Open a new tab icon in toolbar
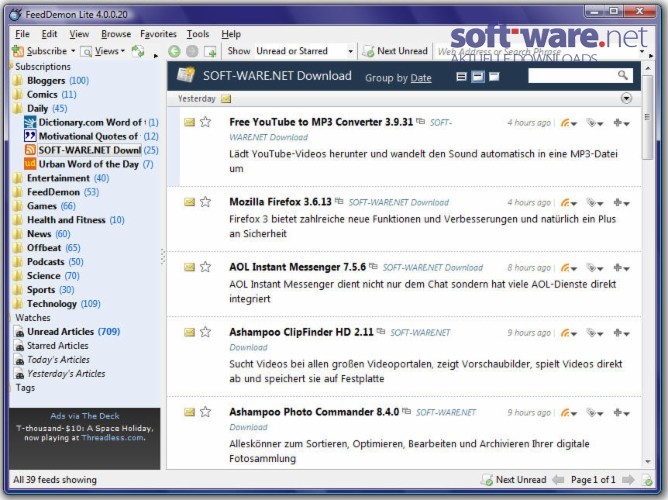This screenshot has height=500, width=668. point(210,52)
